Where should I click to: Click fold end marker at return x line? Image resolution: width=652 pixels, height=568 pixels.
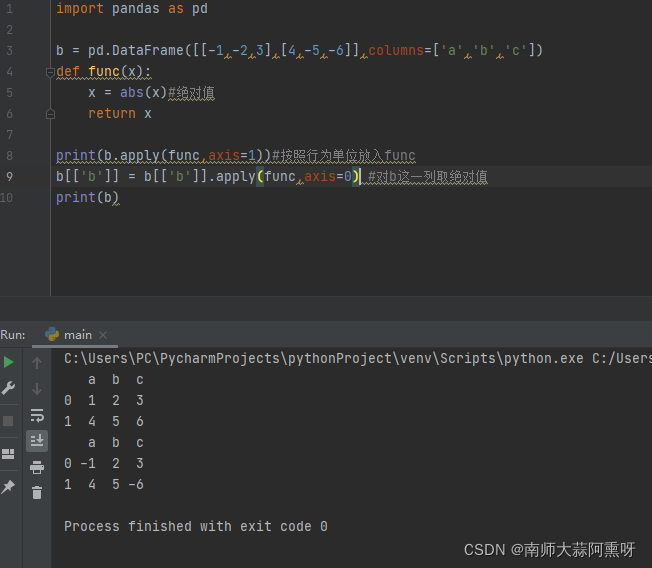[50, 114]
